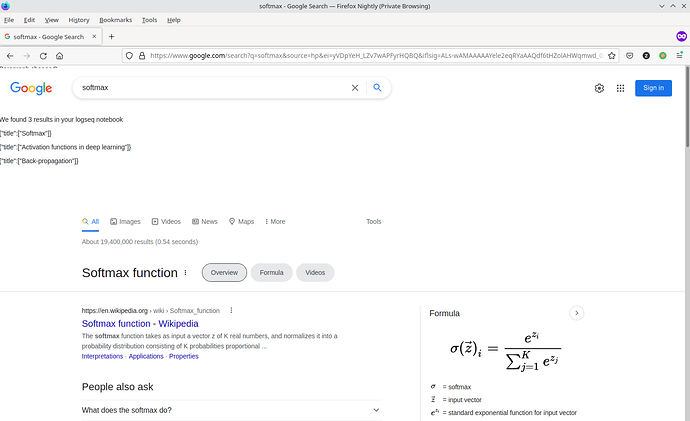The image size is (690, 421).
Task: Open the Bookmarks menu
Action: [x=115, y=20]
